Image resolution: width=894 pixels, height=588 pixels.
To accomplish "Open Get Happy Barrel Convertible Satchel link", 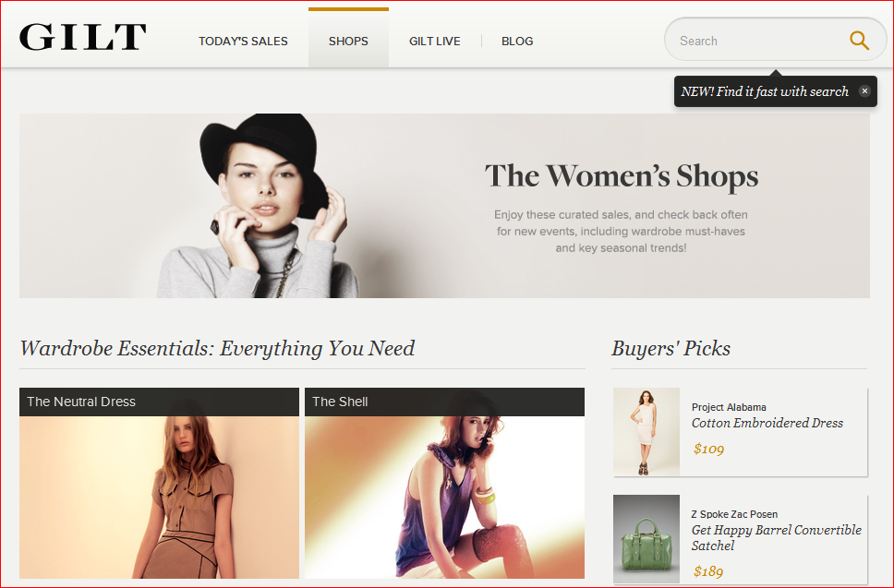I will (x=776, y=537).
